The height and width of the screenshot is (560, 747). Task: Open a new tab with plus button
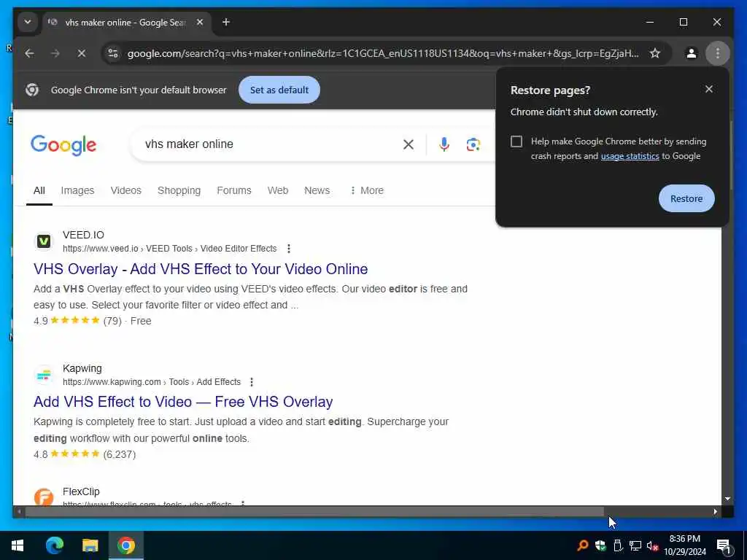coord(226,22)
